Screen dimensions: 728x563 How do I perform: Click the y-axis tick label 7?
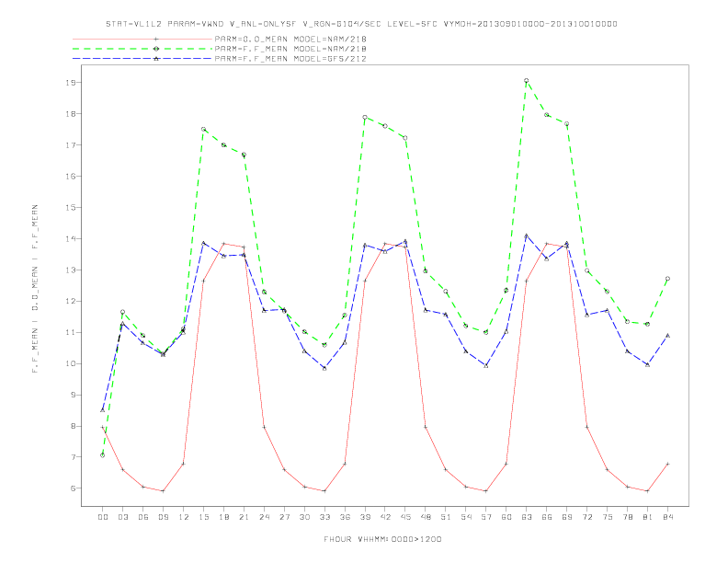74,457
